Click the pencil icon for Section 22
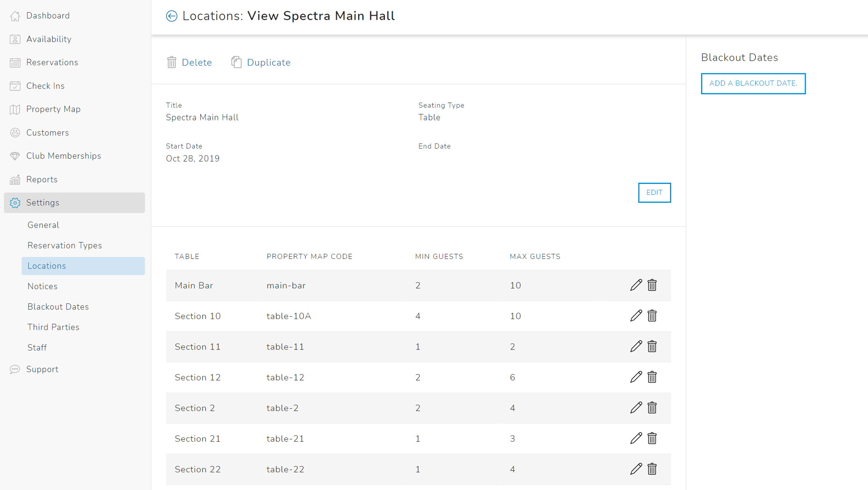 (636, 469)
